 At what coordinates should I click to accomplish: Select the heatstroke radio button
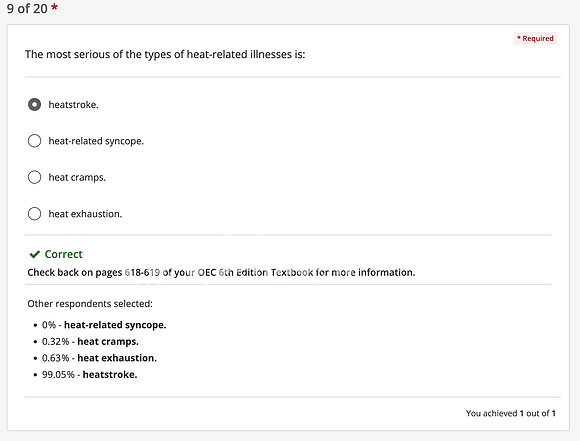34,105
